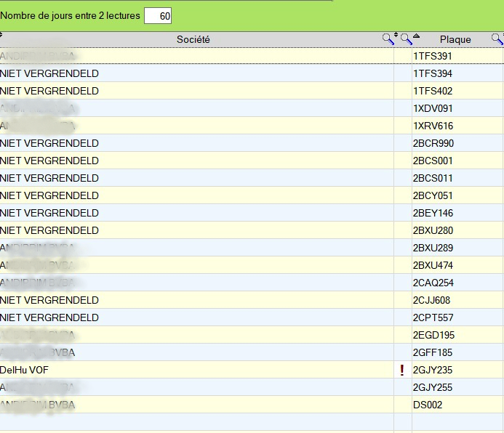Click the sort arrows in the narrow alert column
The height and width of the screenshot is (433, 504).
click(396, 36)
